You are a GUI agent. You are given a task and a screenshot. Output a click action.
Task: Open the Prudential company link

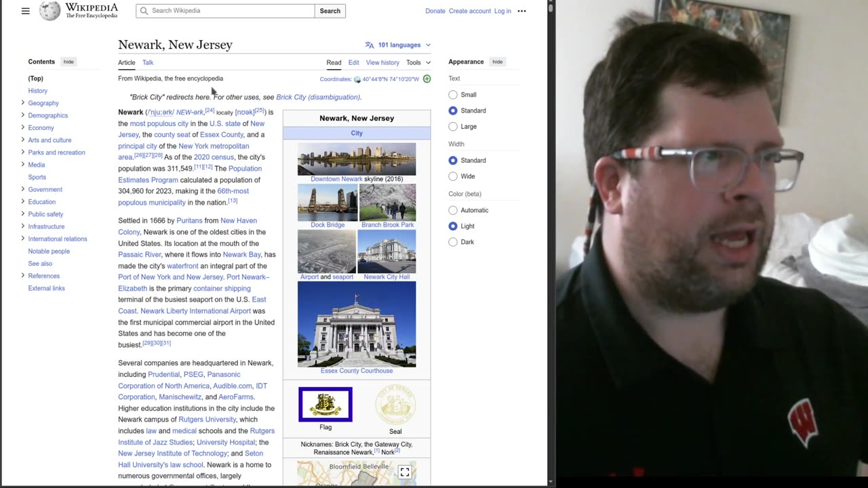[x=163, y=375]
